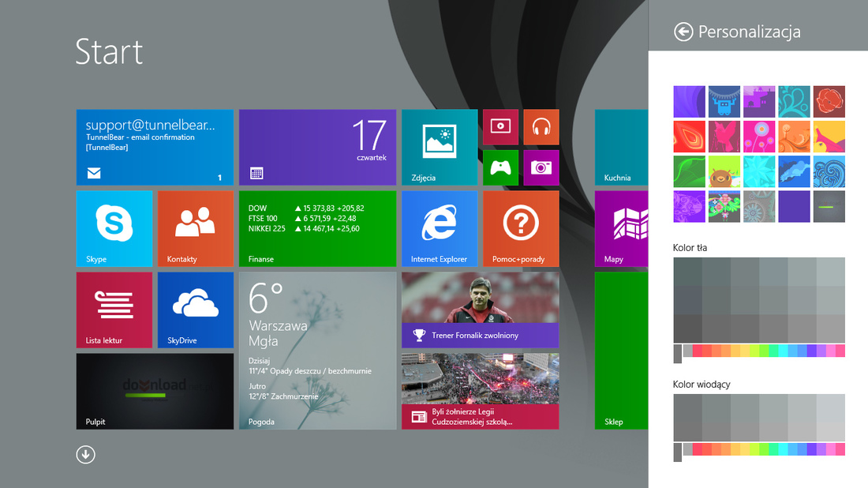Choose red on the Kolor tła color strip
The height and width of the screenshot is (488, 868).
[698, 351]
